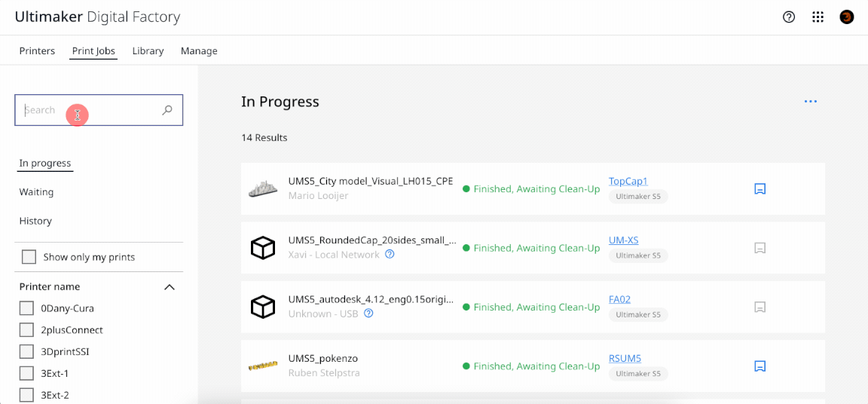Check the 3DprintSSI printer filter
This screenshot has height=404, width=868.
[26, 352]
